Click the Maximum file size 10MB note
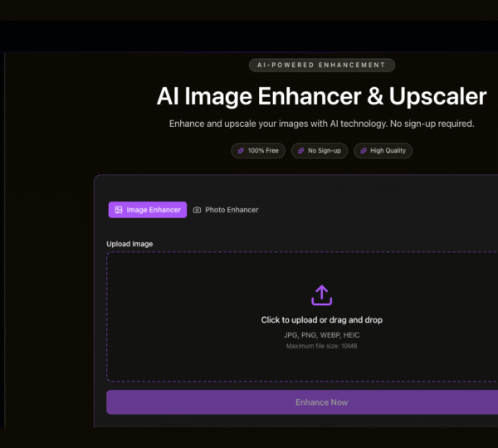 321,346
